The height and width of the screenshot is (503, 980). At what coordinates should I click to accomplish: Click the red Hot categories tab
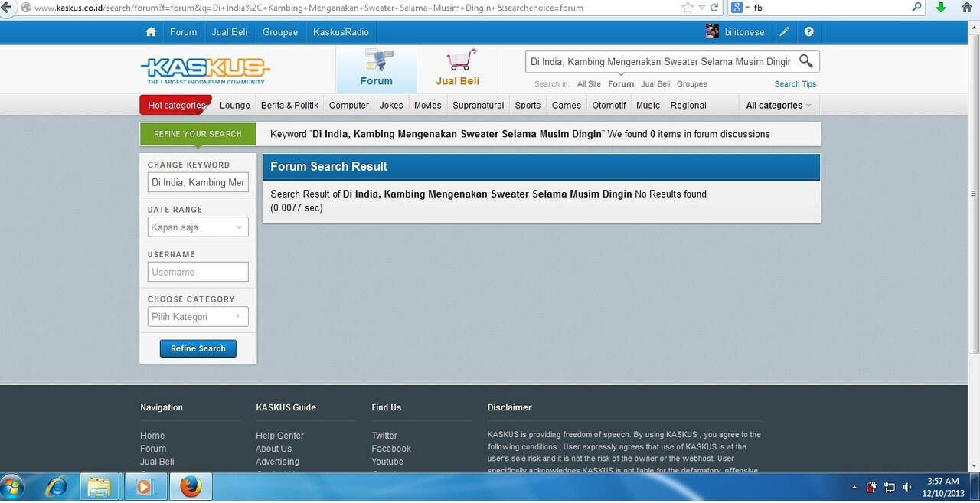[175, 105]
